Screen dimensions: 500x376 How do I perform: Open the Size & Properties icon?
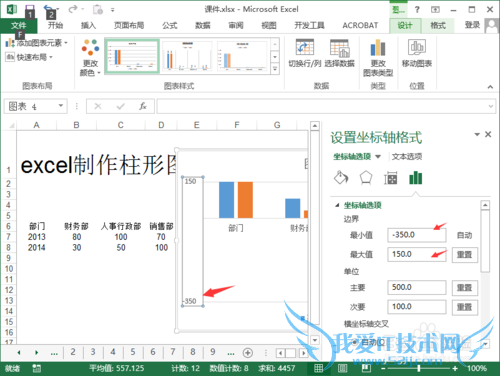pos(390,178)
